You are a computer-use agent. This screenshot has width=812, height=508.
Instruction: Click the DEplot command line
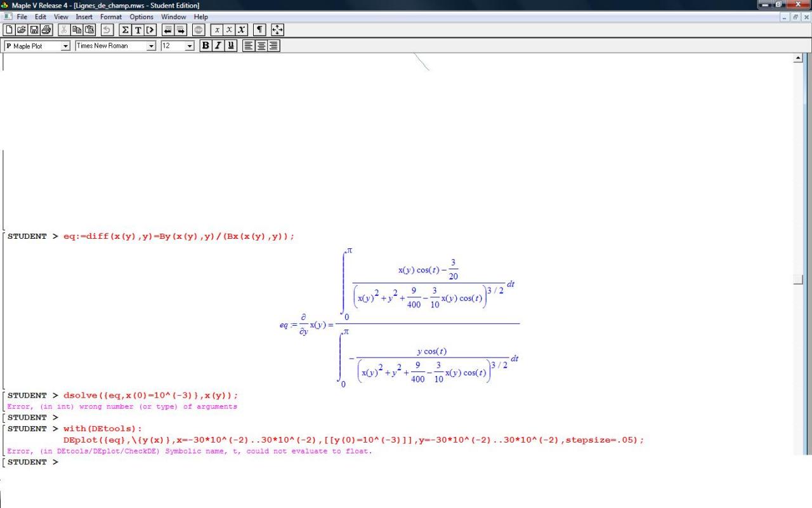[353, 440]
